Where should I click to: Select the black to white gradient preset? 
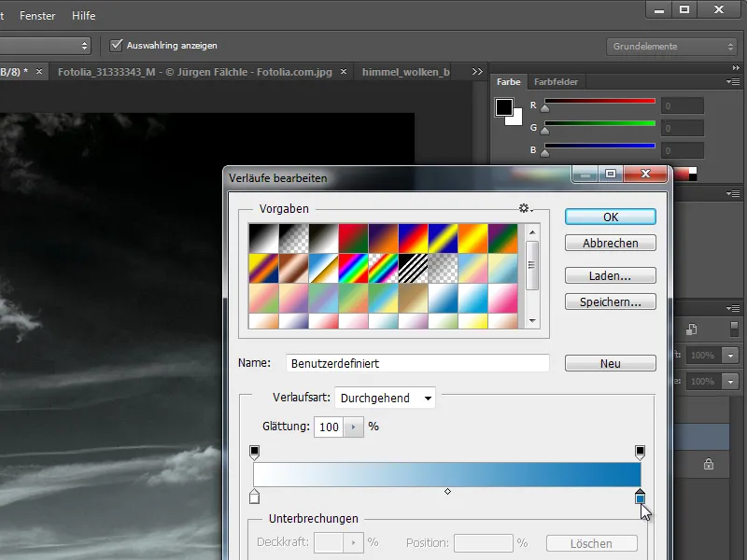[x=263, y=239]
